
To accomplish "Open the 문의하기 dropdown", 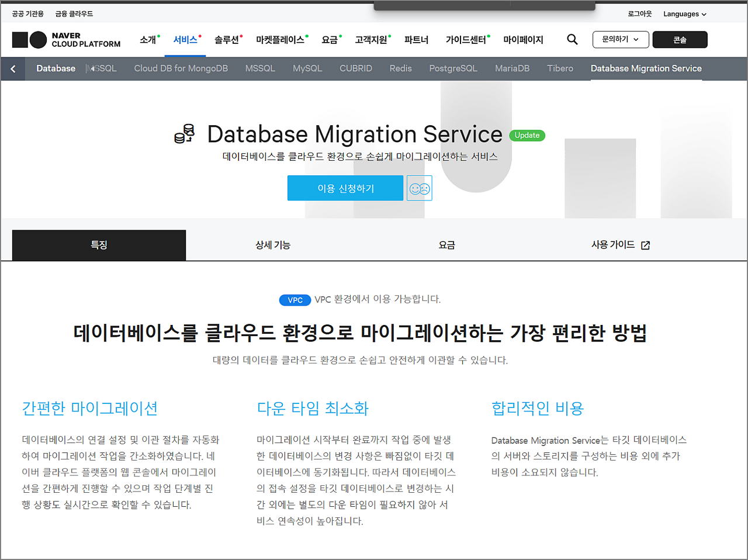I will coord(621,39).
